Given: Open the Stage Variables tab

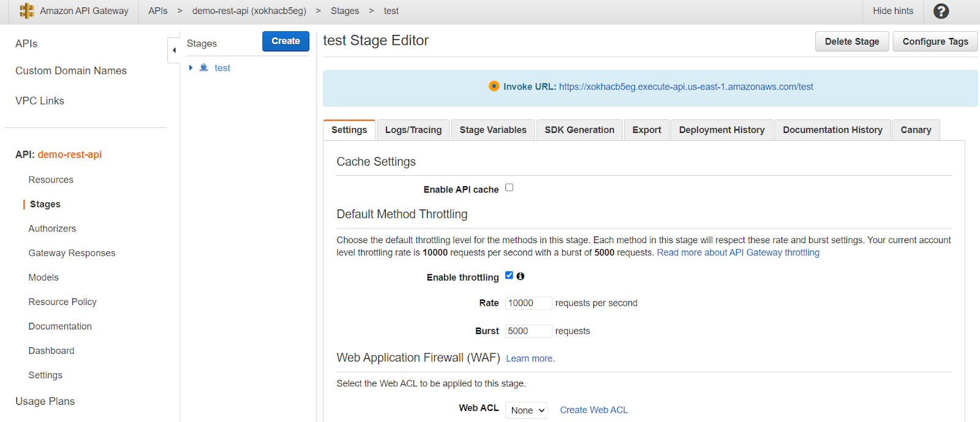Looking at the screenshot, I should pyautogui.click(x=493, y=130).
